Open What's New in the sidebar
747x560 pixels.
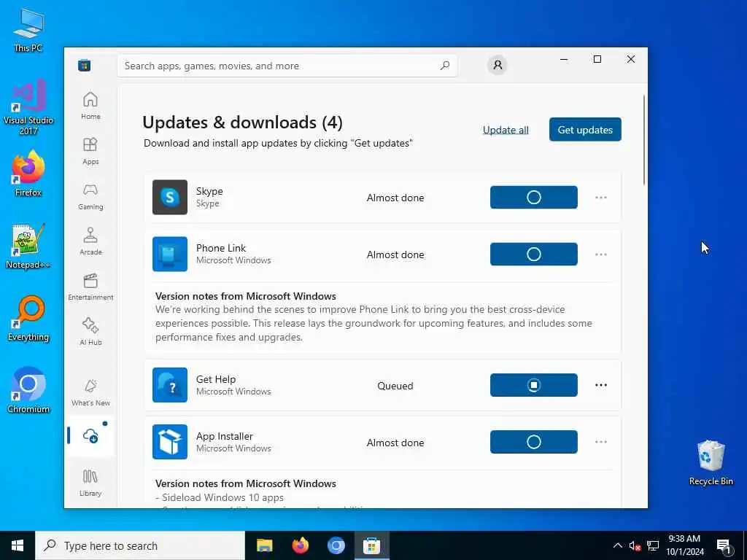pyautogui.click(x=90, y=393)
